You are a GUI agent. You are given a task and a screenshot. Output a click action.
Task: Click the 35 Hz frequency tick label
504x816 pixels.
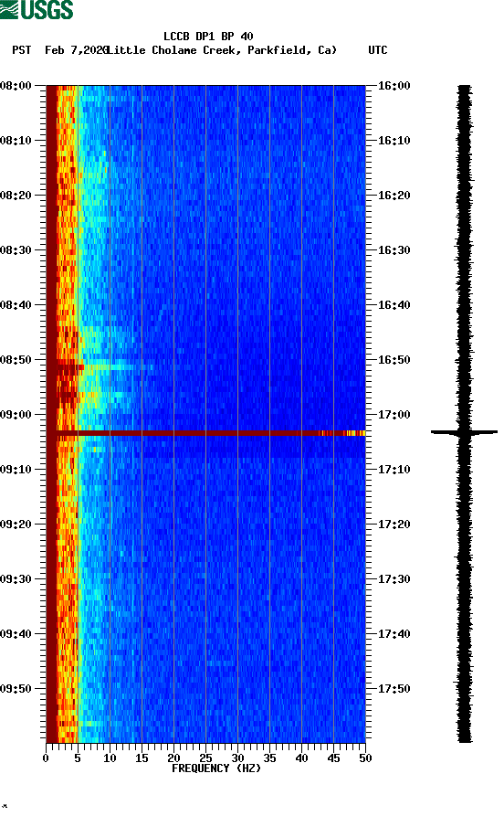(269, 758)
